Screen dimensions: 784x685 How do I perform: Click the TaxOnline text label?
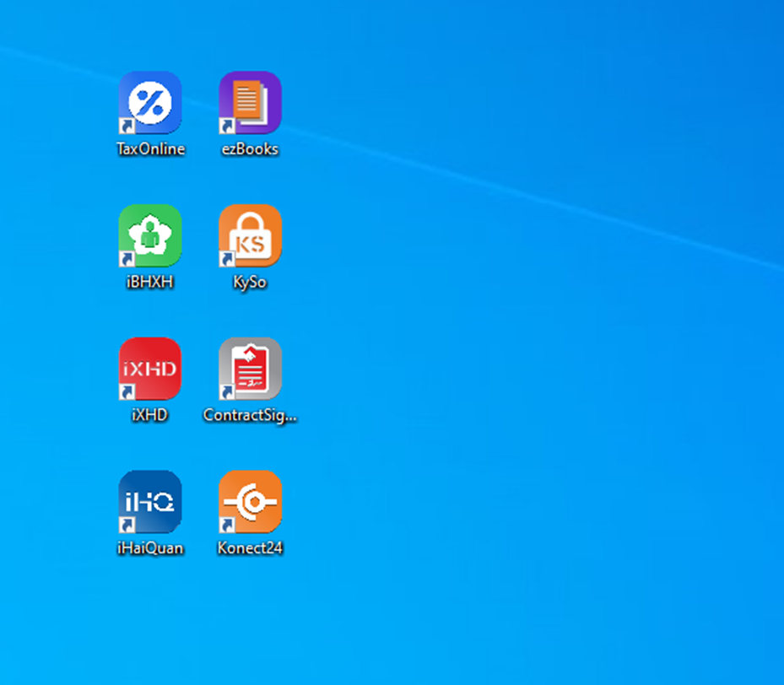click(150, 148)
